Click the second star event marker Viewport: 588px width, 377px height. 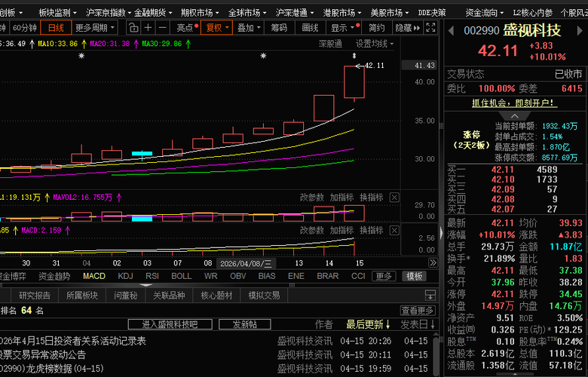[263, 56]
